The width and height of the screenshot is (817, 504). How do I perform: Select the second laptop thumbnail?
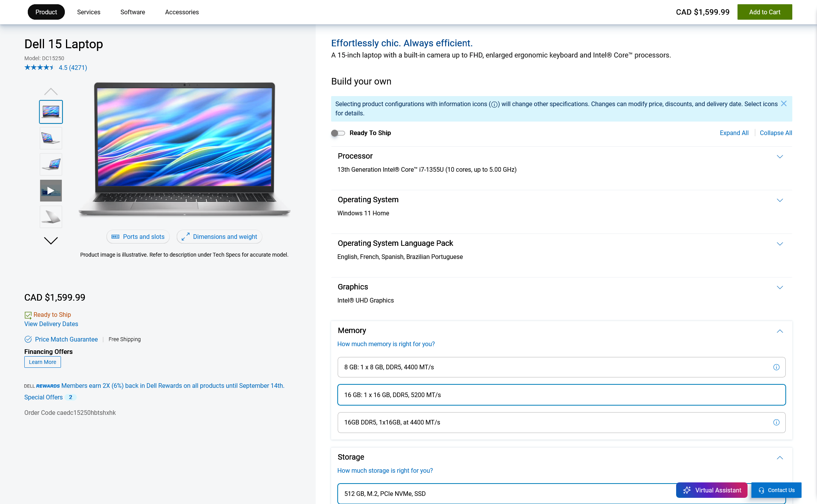click(51, 138)
